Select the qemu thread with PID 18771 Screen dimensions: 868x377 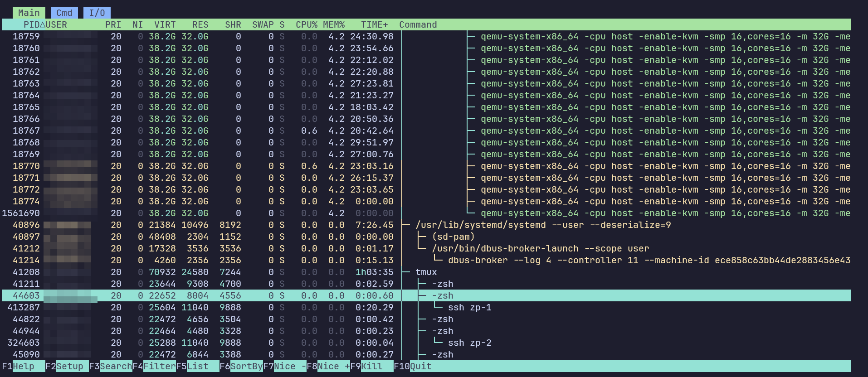(x=426, y=178)
